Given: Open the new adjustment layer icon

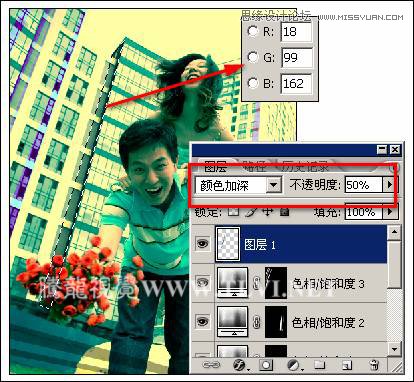Looking at the screenshot, I should tap(294, 365).
